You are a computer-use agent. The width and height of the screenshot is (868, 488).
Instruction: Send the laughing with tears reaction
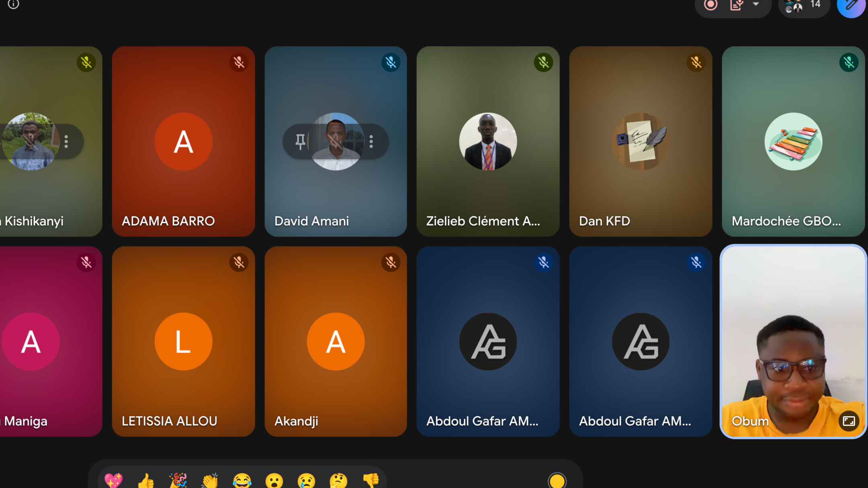click(242, 480)
